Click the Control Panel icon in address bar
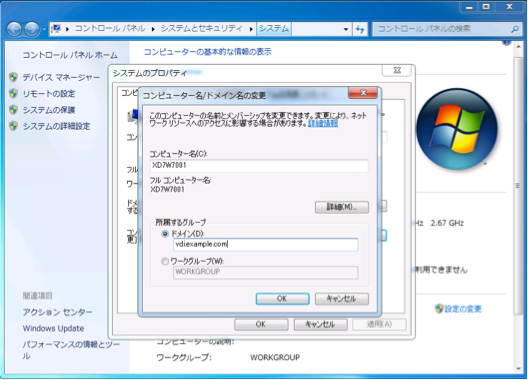 coord(56,29)
